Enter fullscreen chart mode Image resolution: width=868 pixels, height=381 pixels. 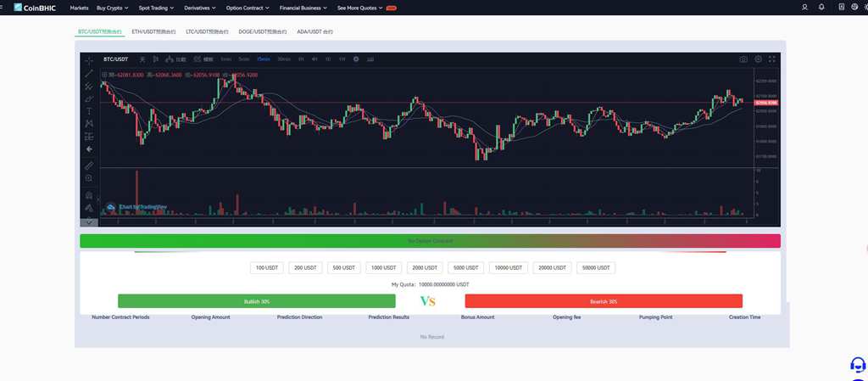point(772,59)
